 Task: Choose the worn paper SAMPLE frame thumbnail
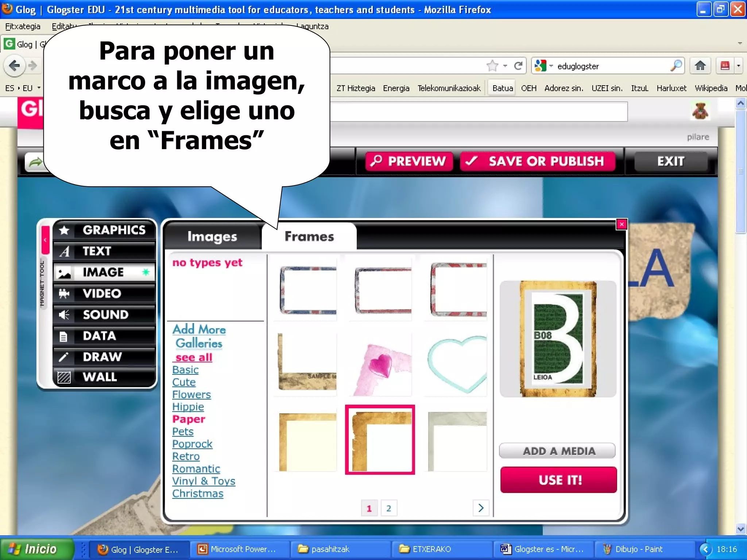[x=306, y=365]
